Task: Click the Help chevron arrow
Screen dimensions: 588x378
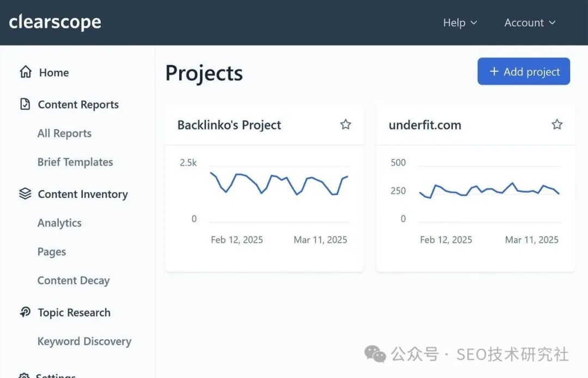Action: pos(474,23)
